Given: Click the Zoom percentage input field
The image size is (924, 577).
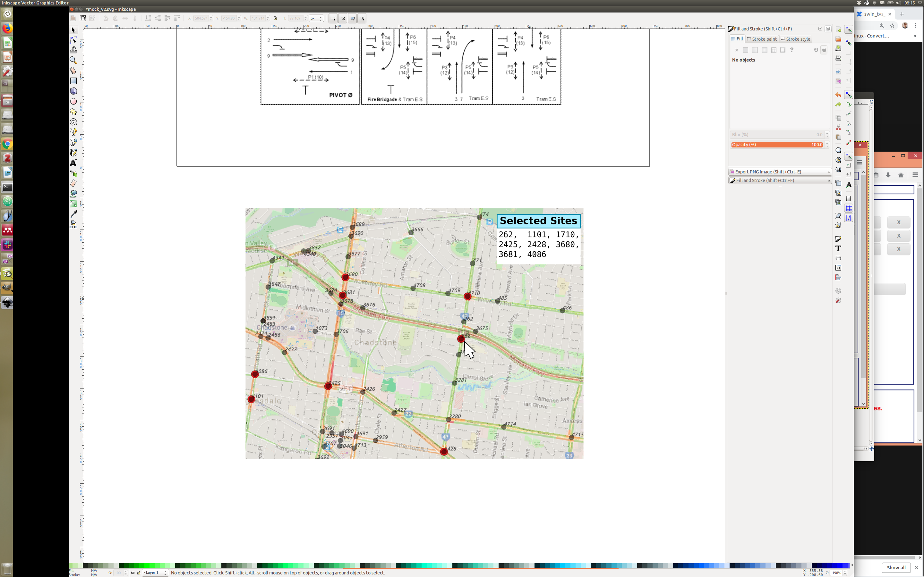Looking at the screenshot, I should pyautogui.click(x=836, y=573).
